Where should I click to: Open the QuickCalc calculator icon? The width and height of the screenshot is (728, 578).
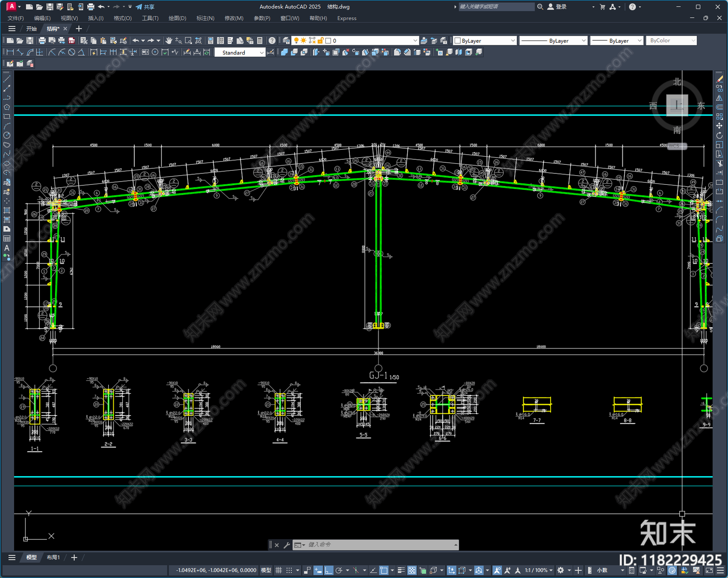[x=260, y=41]
